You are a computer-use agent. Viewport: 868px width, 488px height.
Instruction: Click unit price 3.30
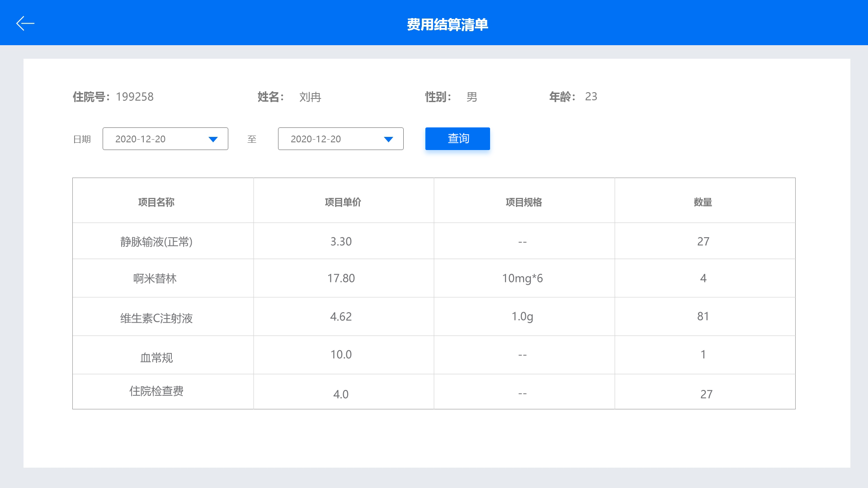tap(341, 242)
